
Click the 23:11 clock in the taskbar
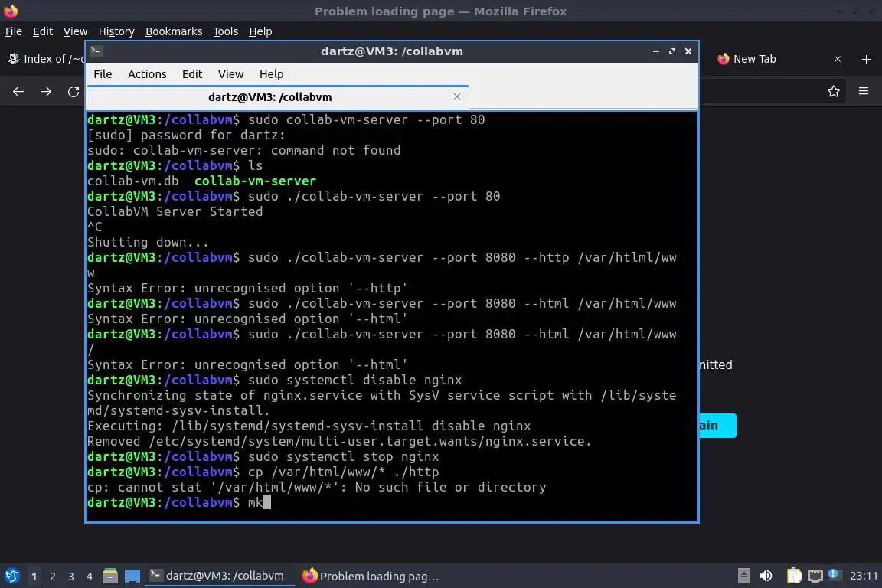coord(864,576)
